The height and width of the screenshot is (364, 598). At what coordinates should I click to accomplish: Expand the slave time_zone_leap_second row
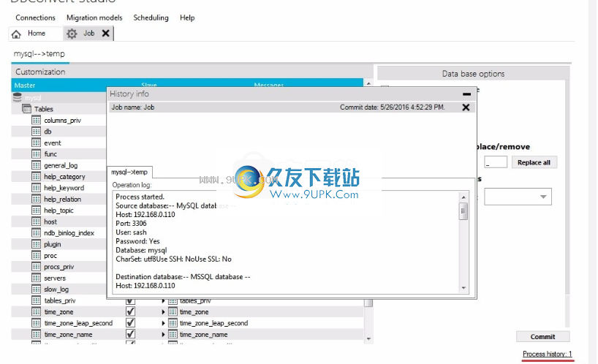pos(163,323)
